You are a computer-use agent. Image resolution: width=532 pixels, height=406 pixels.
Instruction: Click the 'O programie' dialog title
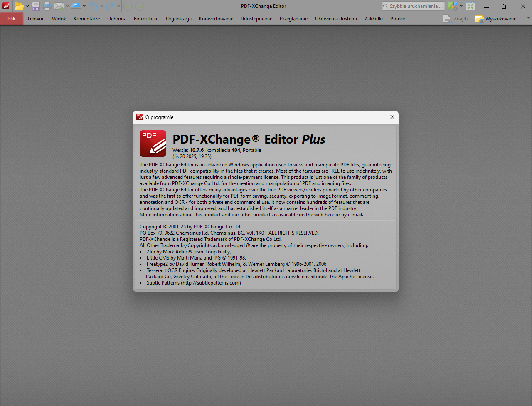[159, 117]
